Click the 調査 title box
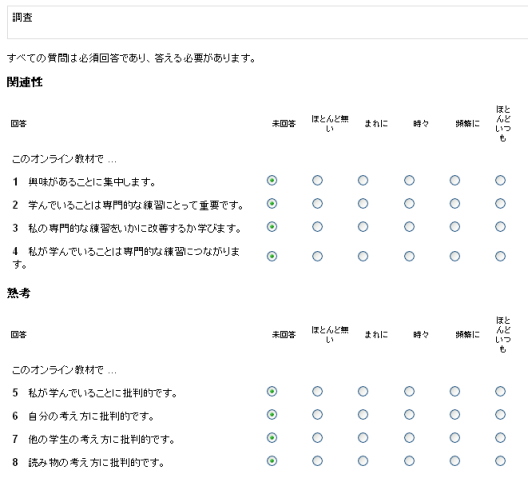Screen dimensions: 528x478 (x=268, y=22)
